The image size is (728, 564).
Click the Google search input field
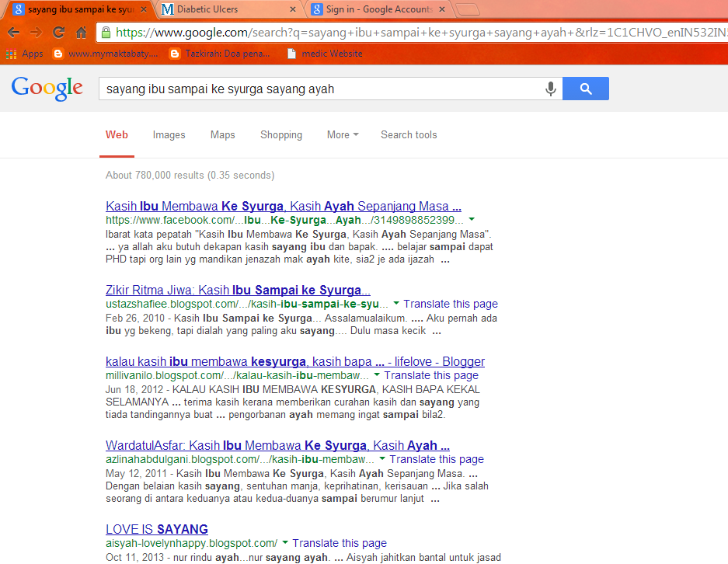320,89
